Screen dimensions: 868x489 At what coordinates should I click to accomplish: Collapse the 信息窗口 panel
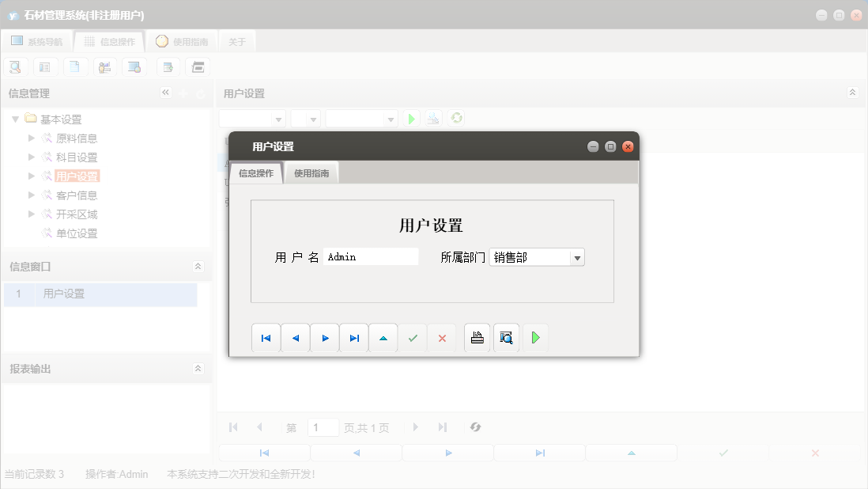(198, 267)
